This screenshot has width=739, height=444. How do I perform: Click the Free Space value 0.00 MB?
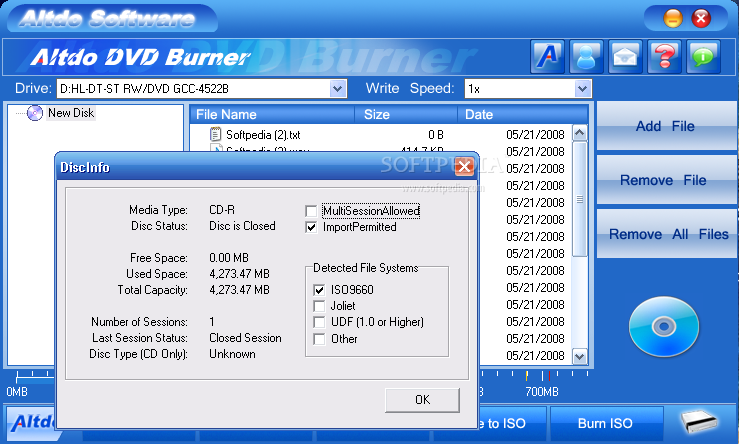(229, 258)
